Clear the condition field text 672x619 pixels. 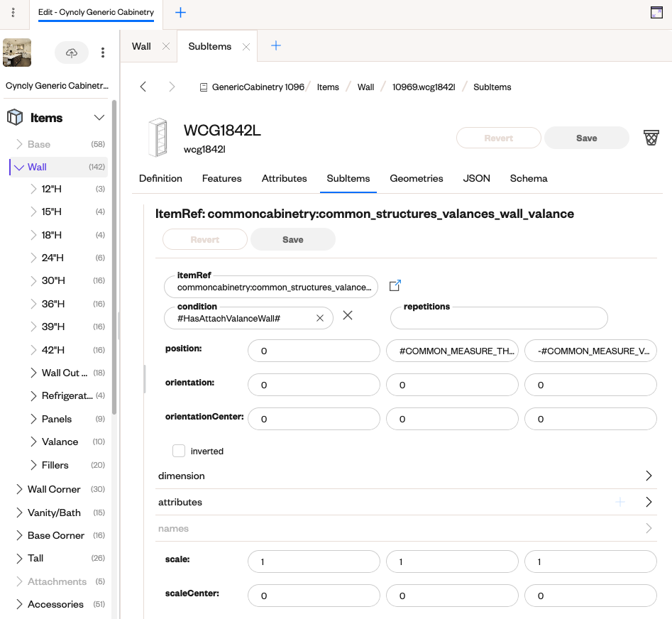coord(320,318)
